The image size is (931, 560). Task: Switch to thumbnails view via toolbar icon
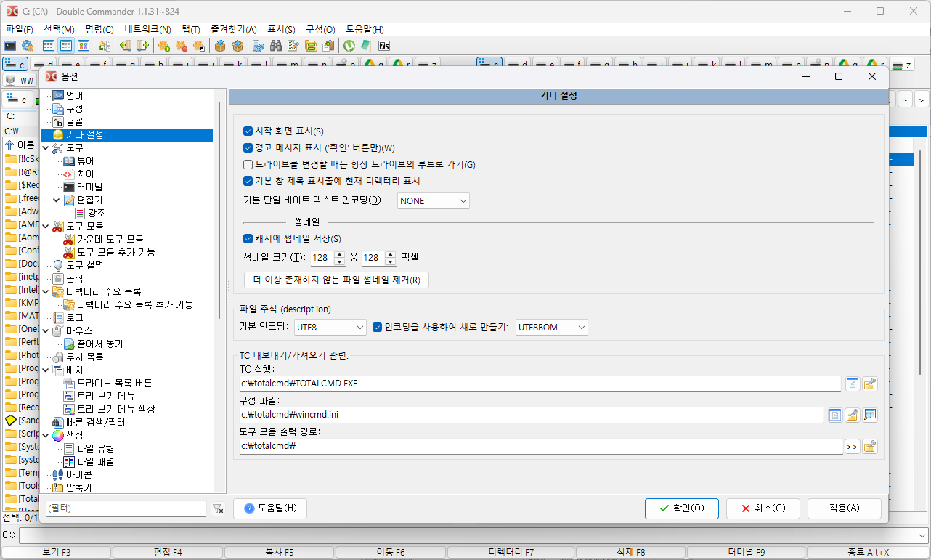pyautogui.click(x=84, y=46)
